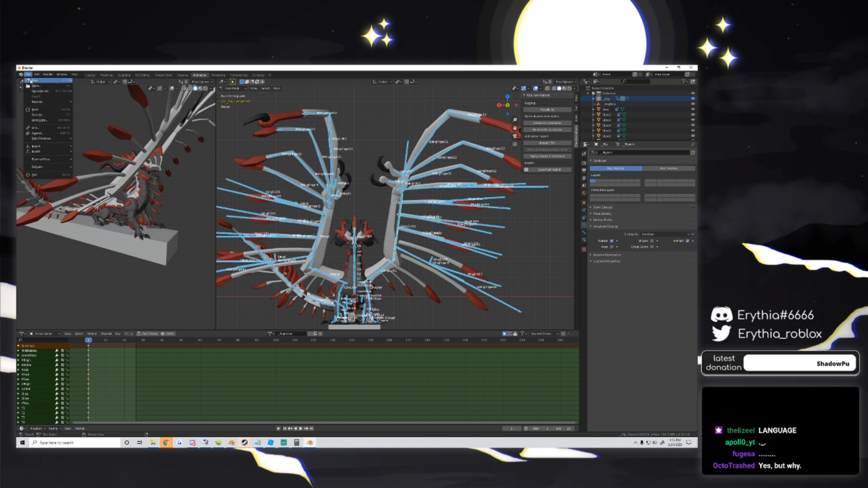Open the Bone Constraints properties tab
This screenshot has height=488, width=868.
click(584, 240)
